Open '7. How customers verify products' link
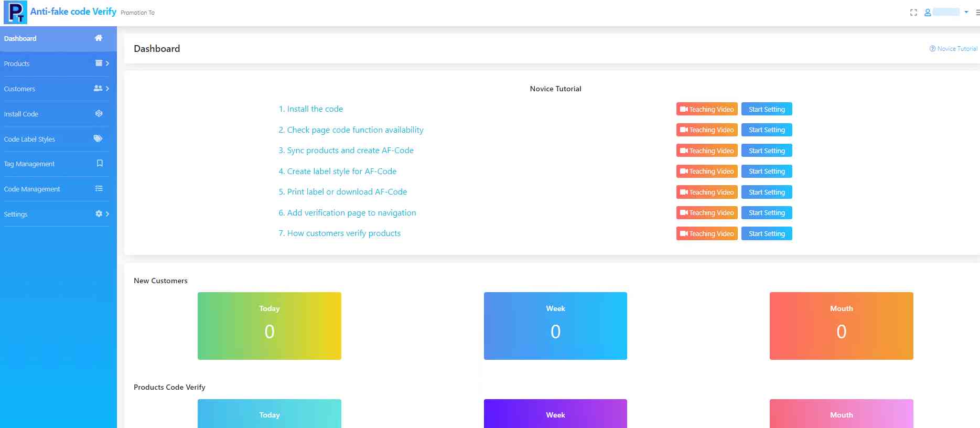 (339, 233)
